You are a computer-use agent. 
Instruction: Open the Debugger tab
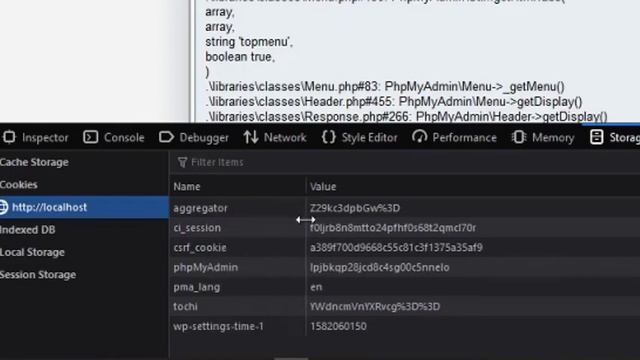pyautogui.click(x=194, y=138)
